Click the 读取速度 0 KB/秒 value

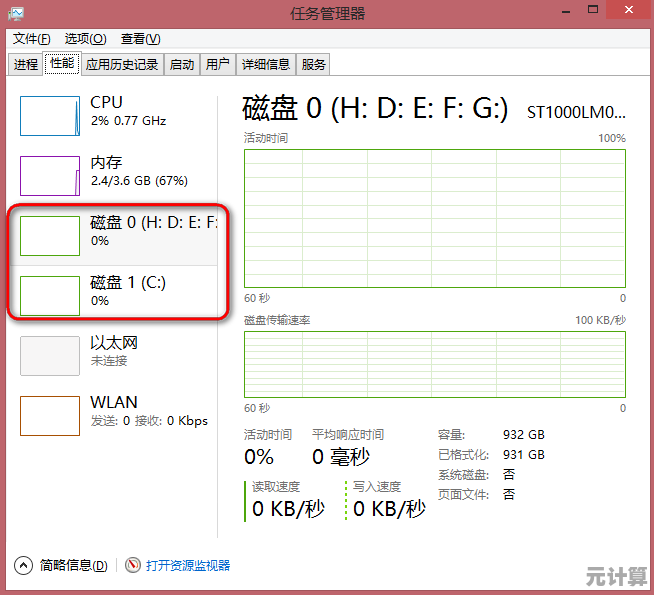pyautogui.click(x=288, y=509)
